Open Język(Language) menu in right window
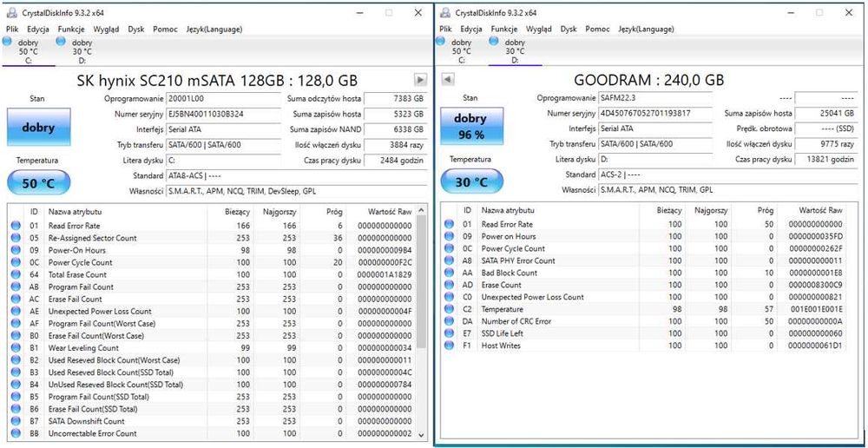This screenshot has width=868, height=448. 646,29
